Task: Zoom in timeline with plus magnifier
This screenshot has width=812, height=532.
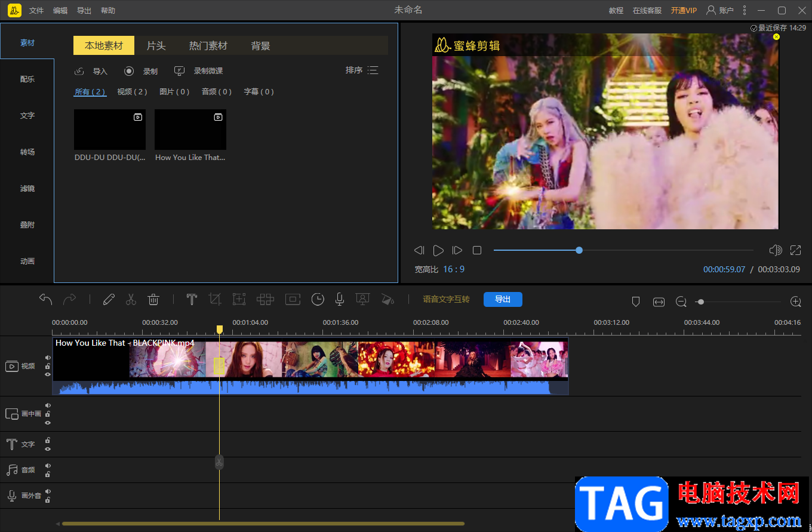Action: [x=796, y=302]
